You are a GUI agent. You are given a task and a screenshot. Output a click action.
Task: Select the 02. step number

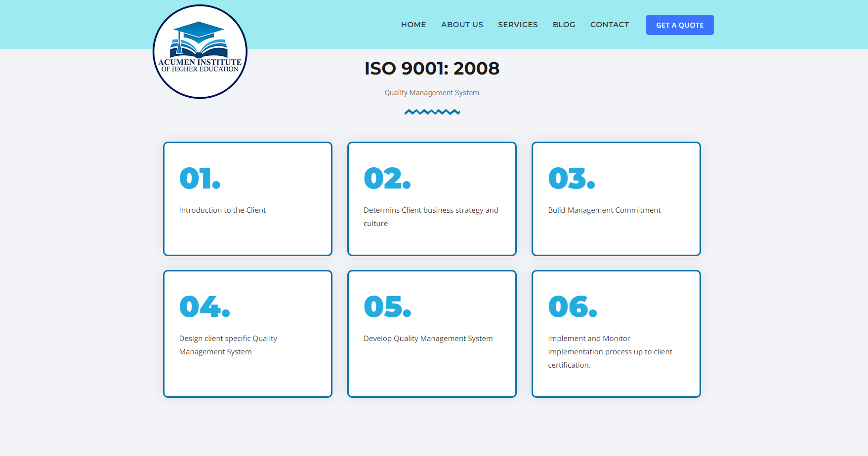pos(387,179)
